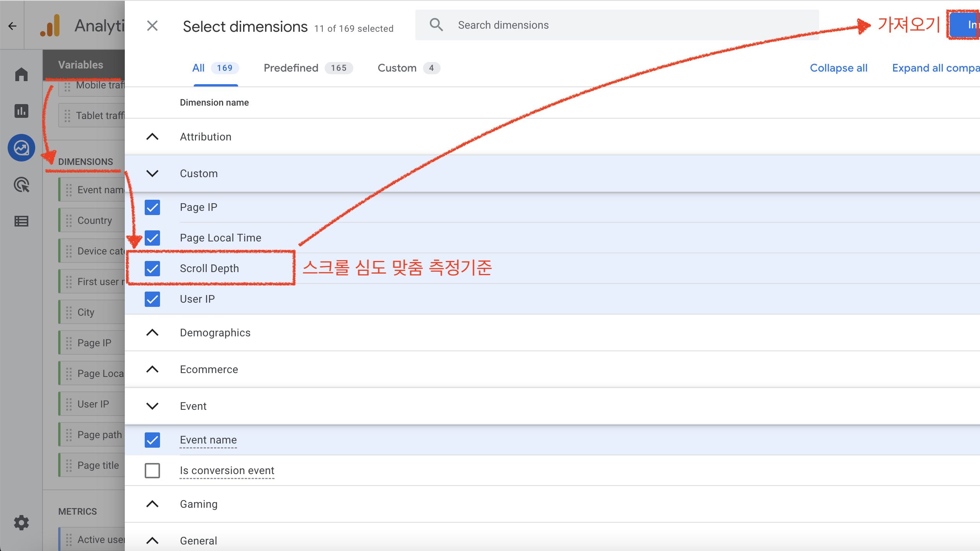The width and height of the screenshot is (980, 551).
Task: Uncheck the Scroll Depth dimension
Action: (152, 269)
